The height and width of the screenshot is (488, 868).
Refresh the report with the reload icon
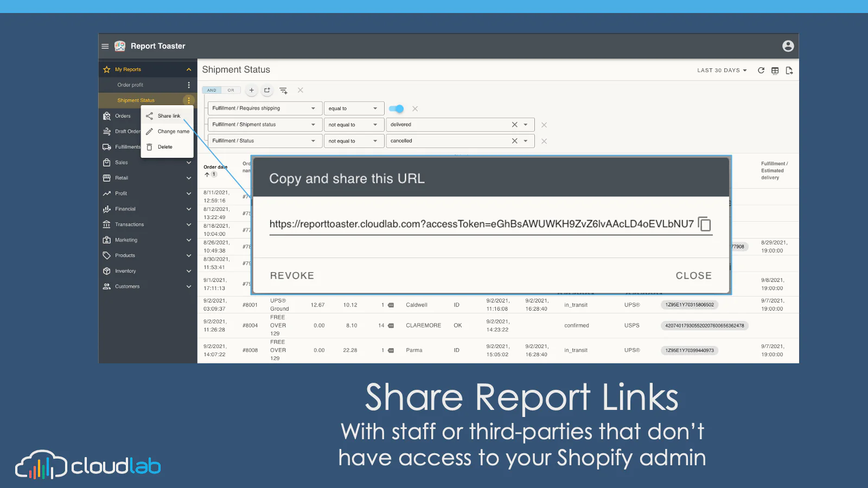click(761, 70)
